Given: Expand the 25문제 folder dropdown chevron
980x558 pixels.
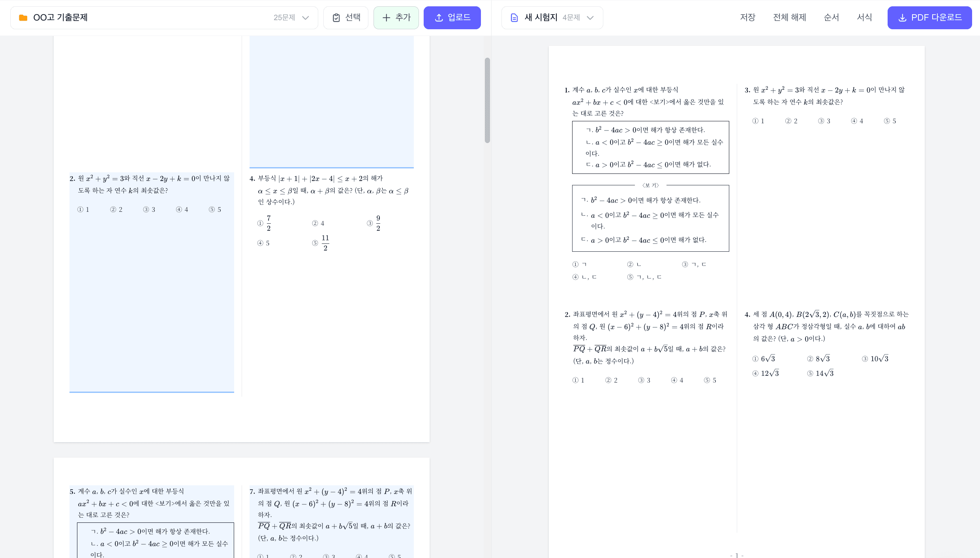Looking at the screenshot, I should tap(305, 18).
